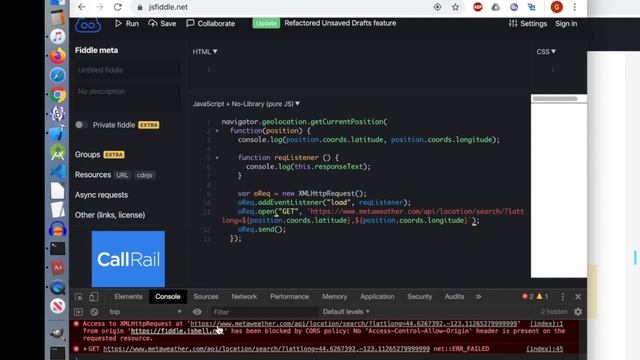
Task: Open JSFiddle Settings
Action: coord(528,24)
